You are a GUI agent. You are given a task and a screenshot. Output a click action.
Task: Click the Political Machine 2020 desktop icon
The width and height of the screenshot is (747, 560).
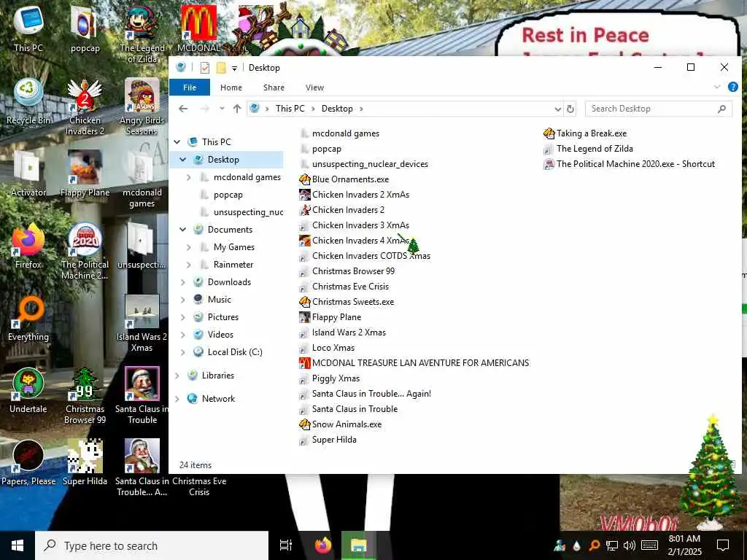(x=85, y=252)
